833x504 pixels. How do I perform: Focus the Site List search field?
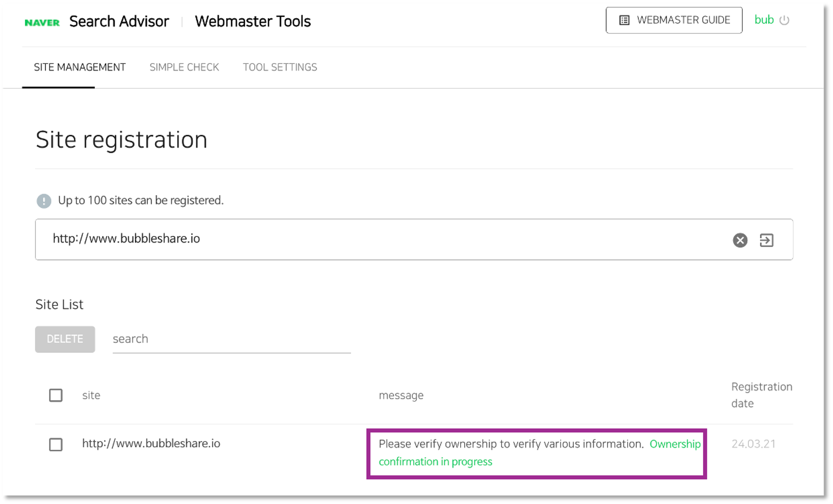click(x=232, y=339)
